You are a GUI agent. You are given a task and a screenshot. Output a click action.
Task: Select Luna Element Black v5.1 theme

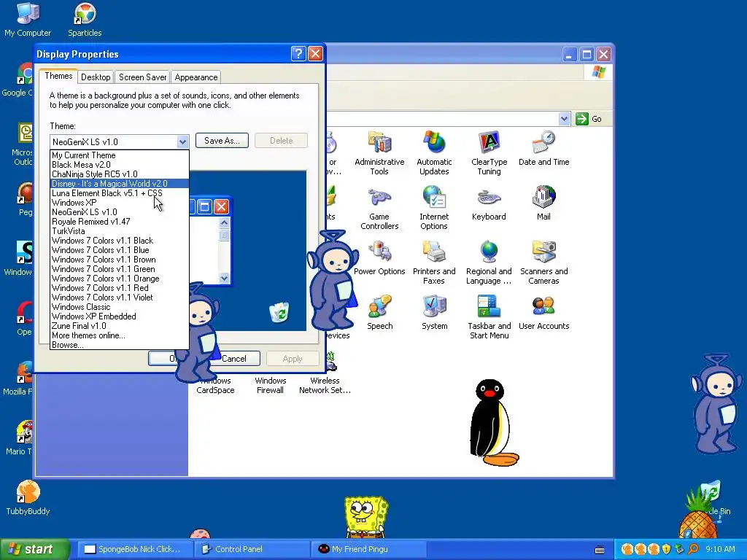(119, 193)
